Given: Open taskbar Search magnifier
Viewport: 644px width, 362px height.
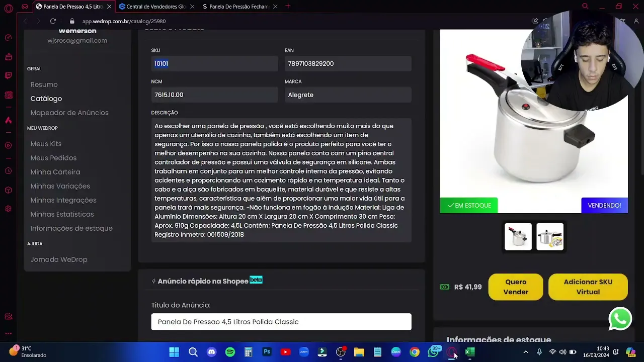Looking at the screenshot, I should 193,352.
